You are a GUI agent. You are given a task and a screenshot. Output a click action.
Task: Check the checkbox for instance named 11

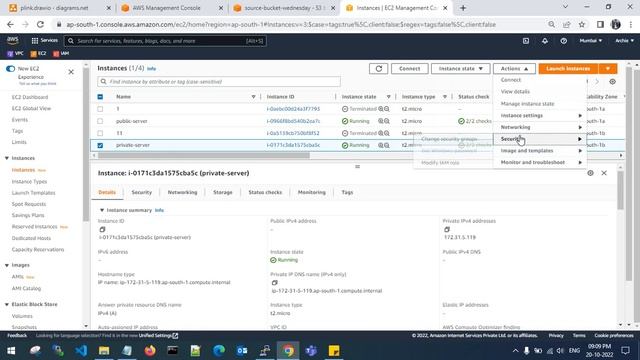click(x=100, y=133)
